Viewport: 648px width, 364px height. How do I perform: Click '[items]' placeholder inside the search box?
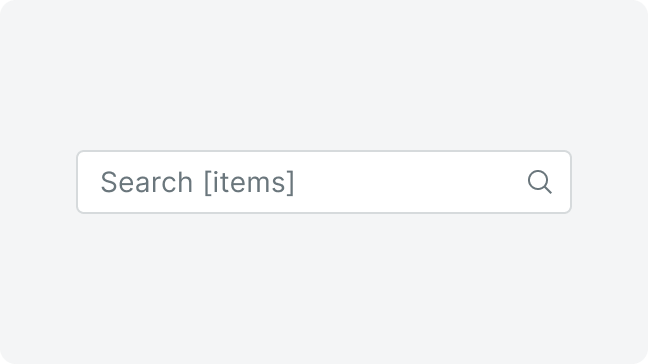click(x=249, y=182)
